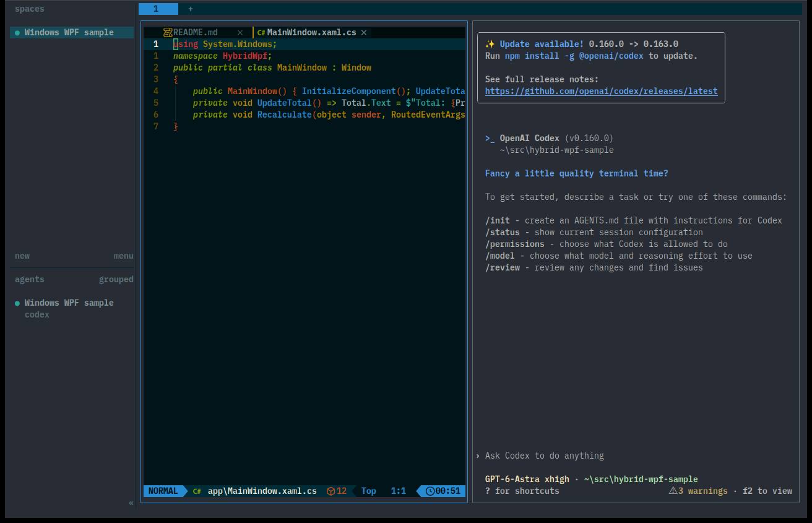Click the codex label under agents
This screenshot has width=812, height=523.
click(37, 314)
